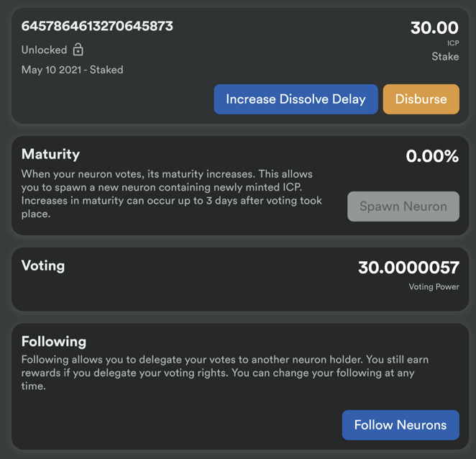Viewport: 476px width, 459px height.
Task: Click the Maturity explanation paragraph
Action: tap(172, 194)
